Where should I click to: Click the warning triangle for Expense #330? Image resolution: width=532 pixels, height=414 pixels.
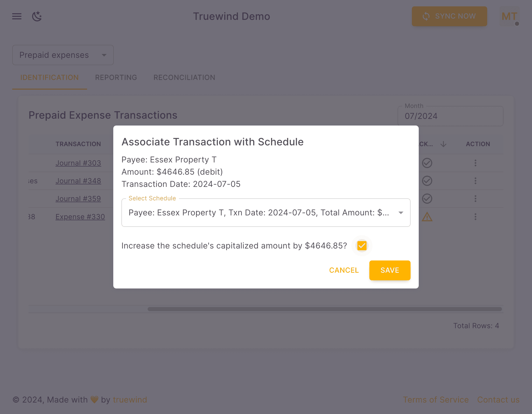pyautogui.click(x=427, y=217)
